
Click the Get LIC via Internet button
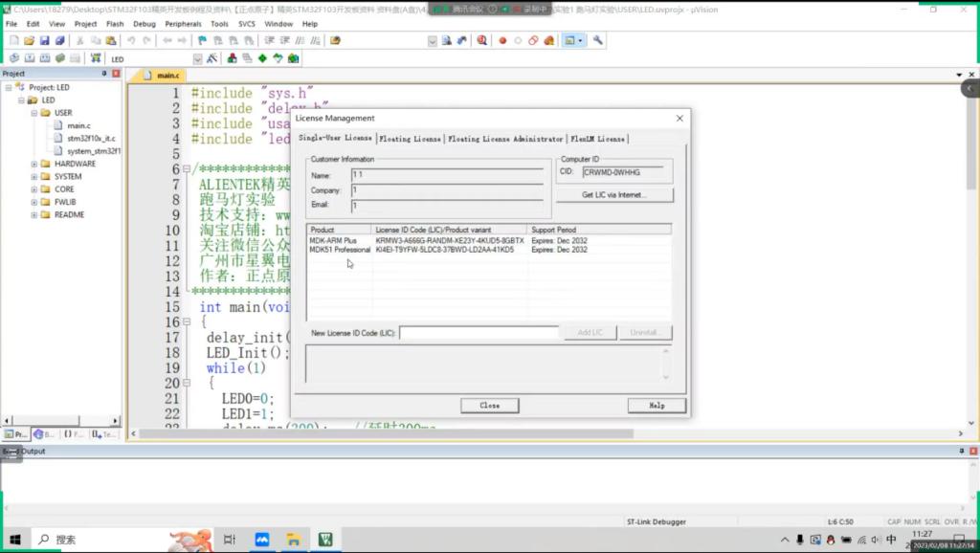[614, 195]
